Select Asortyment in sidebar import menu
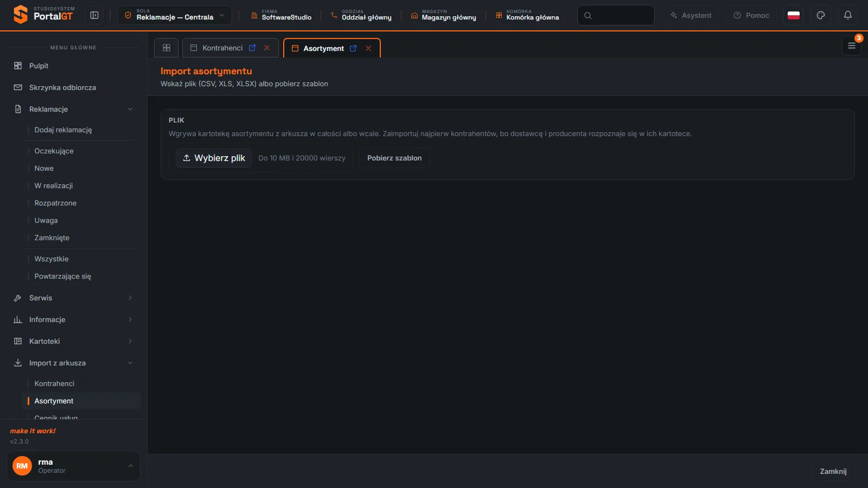 [81, 401]
